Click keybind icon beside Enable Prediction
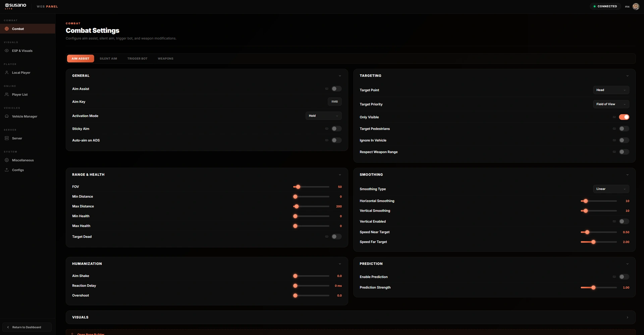 (x=614, y=277)
